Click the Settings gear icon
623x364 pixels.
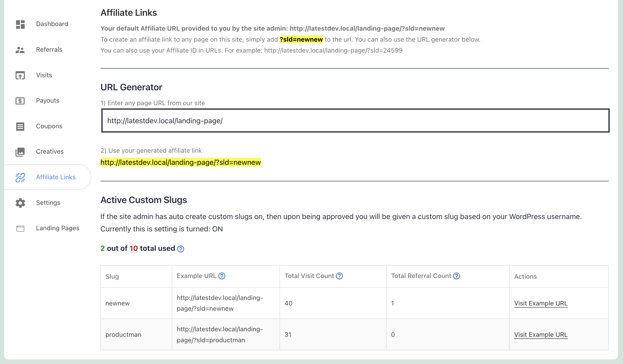click(x=20, y=203)
